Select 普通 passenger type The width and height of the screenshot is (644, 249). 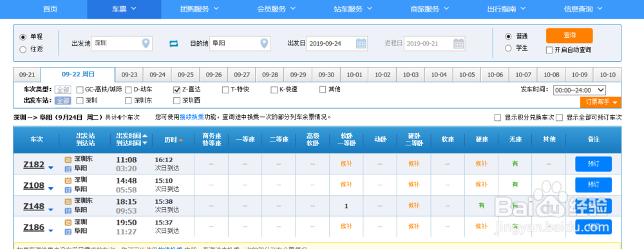[509, 36]
